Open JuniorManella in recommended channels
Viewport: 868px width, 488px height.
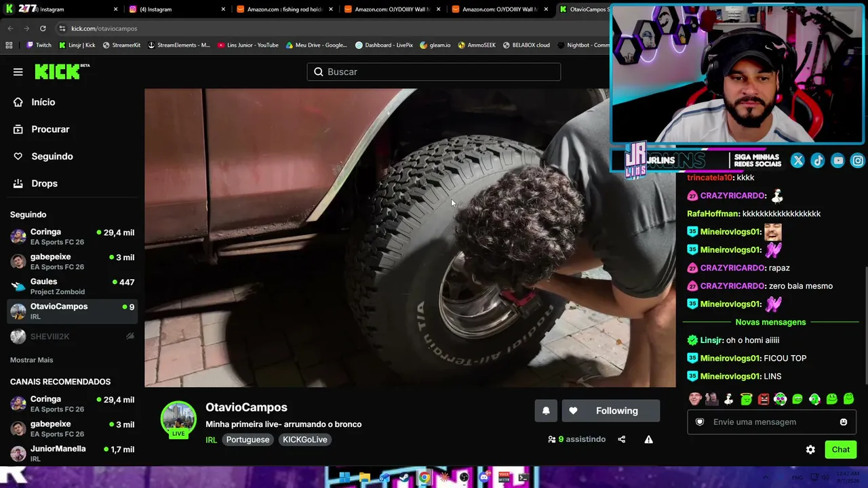(x=72, y=453)
